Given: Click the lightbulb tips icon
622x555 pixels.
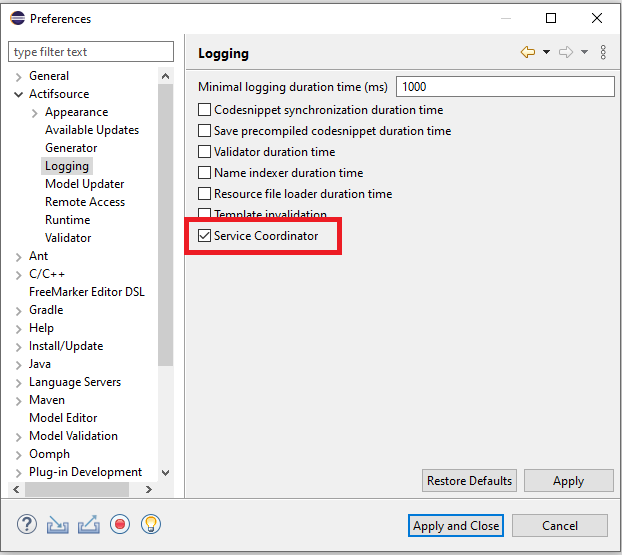Looking at the screenshot, I should pyautogui.click(x=151, y=524).
